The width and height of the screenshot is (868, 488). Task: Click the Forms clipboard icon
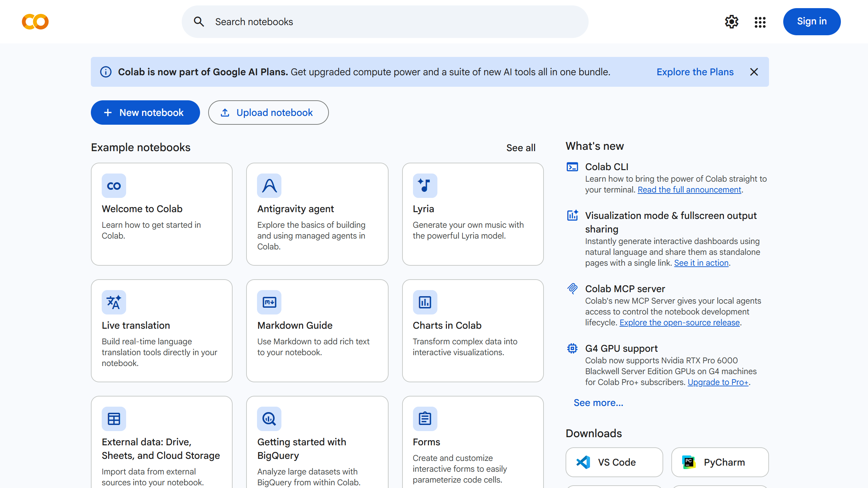point(425,419)
